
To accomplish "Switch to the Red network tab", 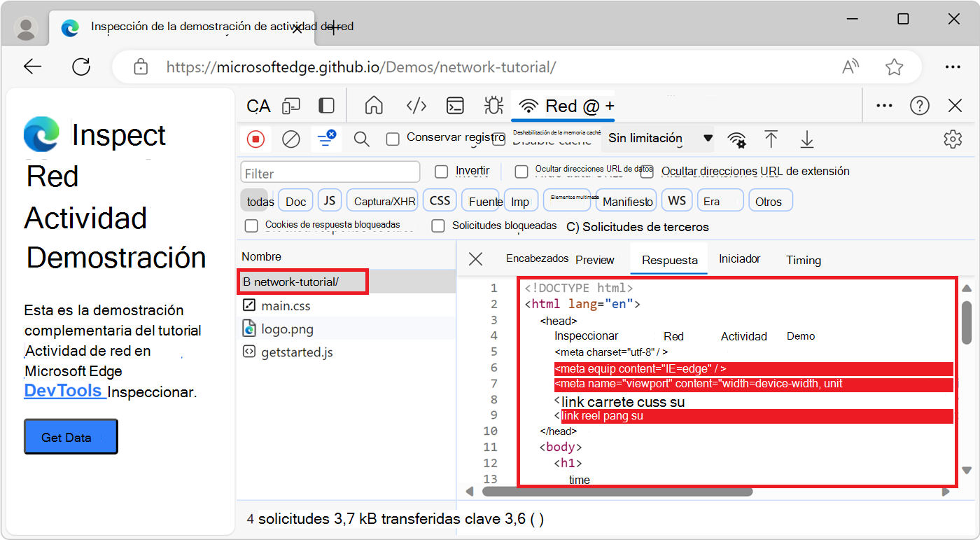I will click(x=563, y=106).
